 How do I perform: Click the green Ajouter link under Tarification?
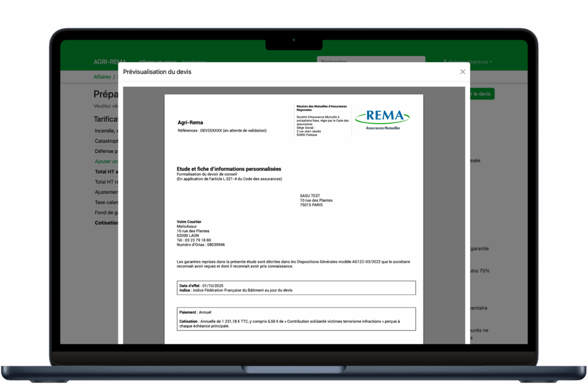pyautogui.click(x=106, y=162)
